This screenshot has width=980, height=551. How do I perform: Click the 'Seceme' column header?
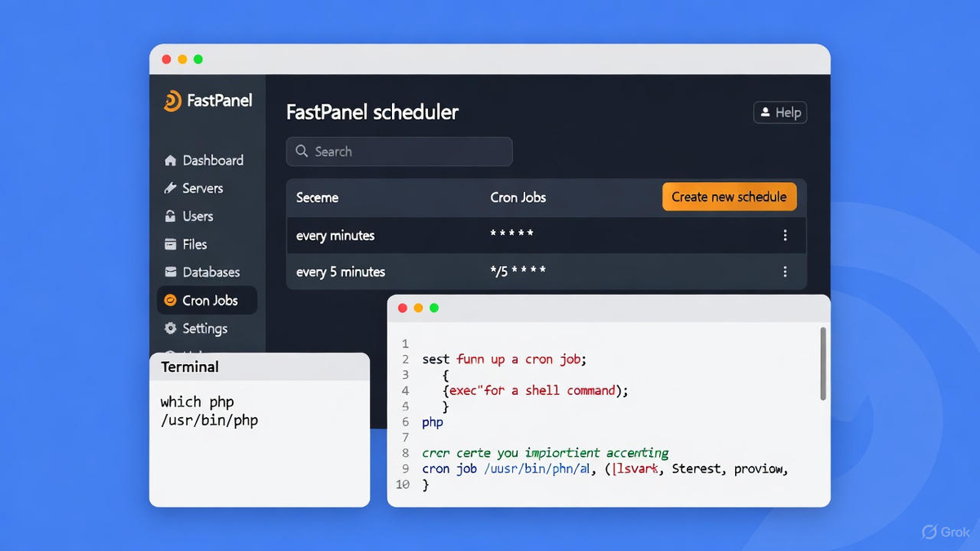318,198
